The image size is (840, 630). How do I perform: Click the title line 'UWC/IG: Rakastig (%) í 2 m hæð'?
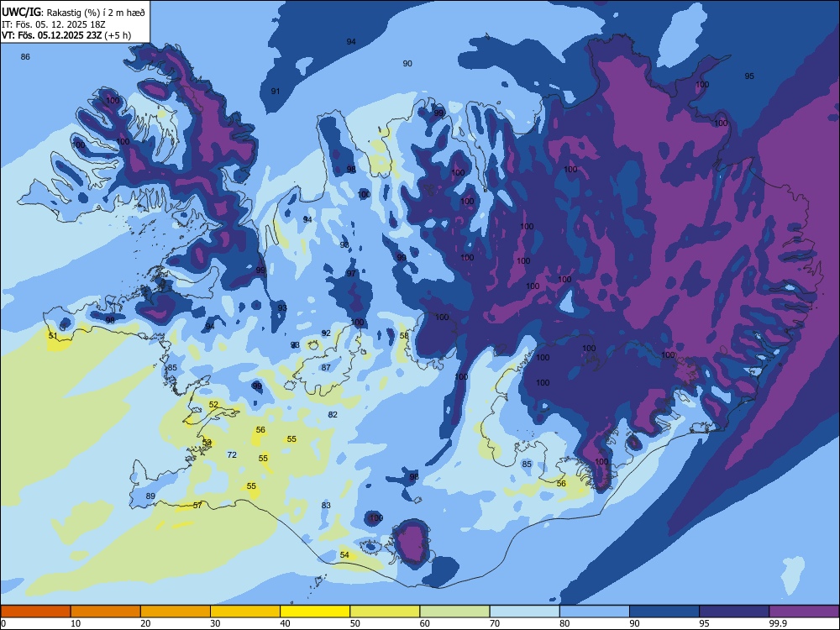pos(73,13)
